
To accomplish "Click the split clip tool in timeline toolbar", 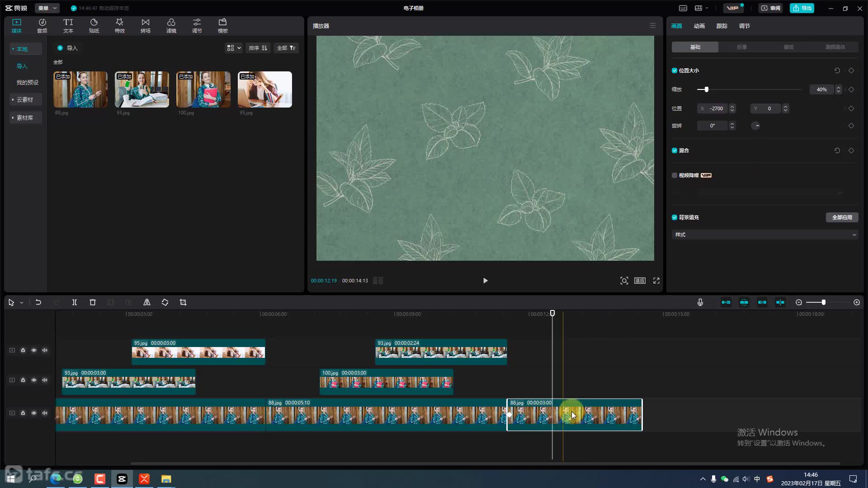I will point(75,302).
